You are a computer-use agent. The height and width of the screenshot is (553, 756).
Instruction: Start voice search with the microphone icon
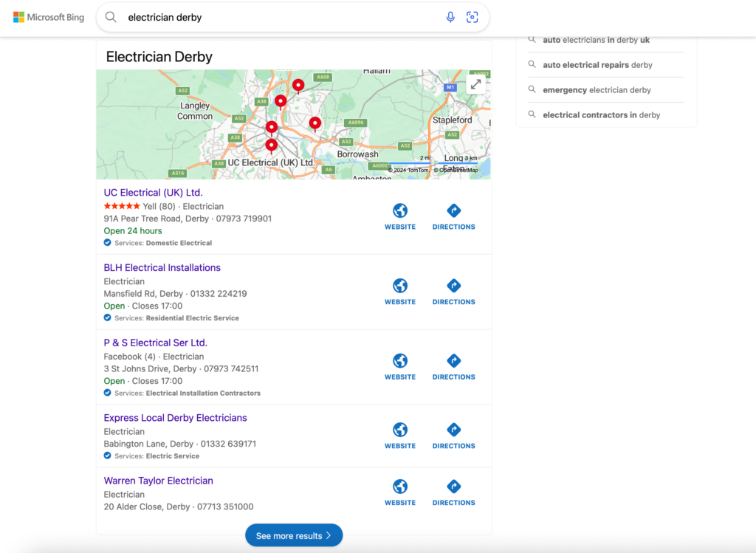450,18
